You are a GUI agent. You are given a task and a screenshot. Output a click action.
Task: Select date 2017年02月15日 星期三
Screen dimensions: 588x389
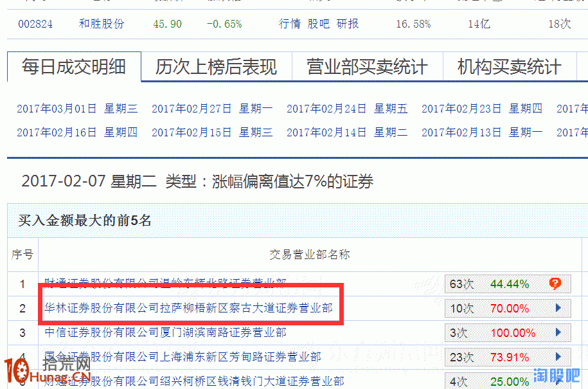click(x=212, y=132)
